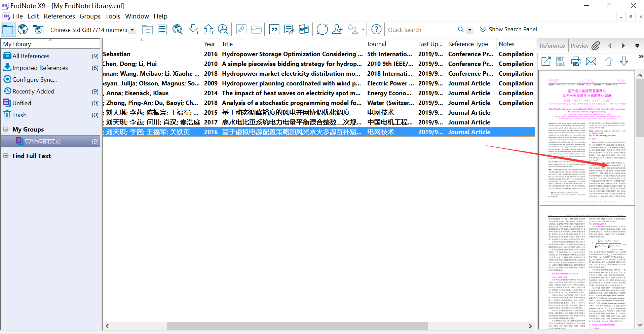The image size is (644, 334).
Task: Open PDF in external viewer icon
Action: tap(546, 61)
